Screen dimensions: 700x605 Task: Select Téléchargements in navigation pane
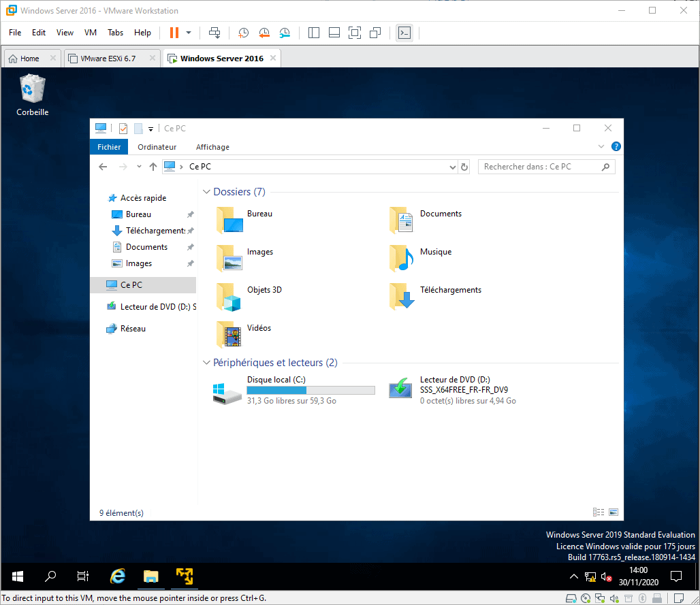[155, 231]
